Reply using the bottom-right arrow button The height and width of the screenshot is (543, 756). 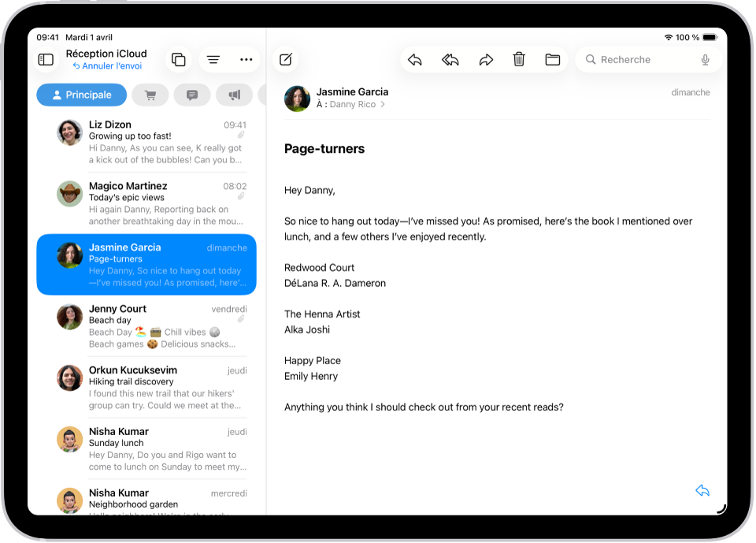[x=702, y=490]
